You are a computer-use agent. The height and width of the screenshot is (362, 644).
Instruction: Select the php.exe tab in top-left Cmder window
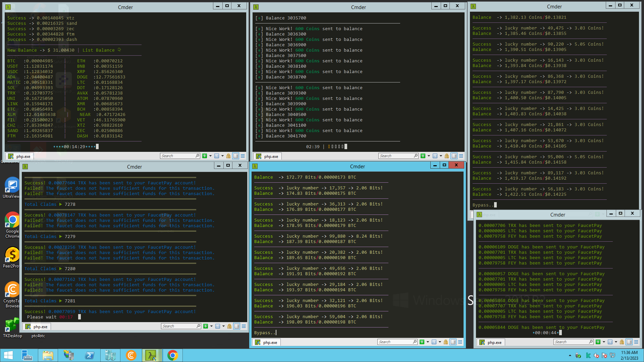pos(19,156)
